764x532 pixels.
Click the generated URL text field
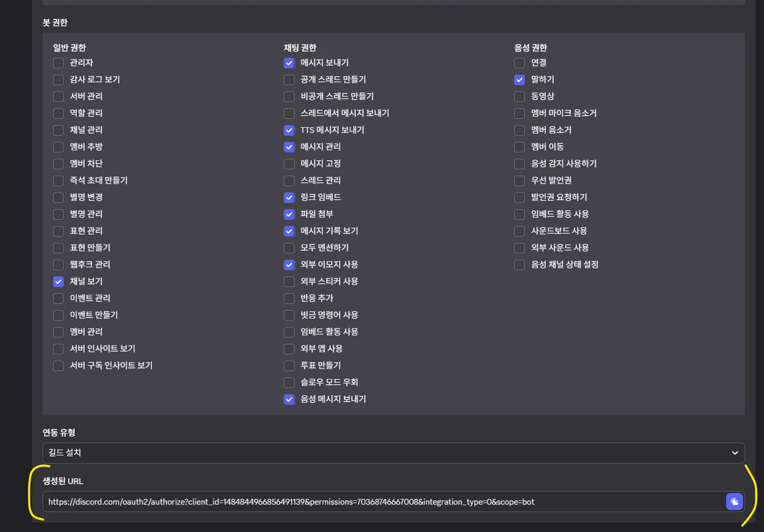384,502
